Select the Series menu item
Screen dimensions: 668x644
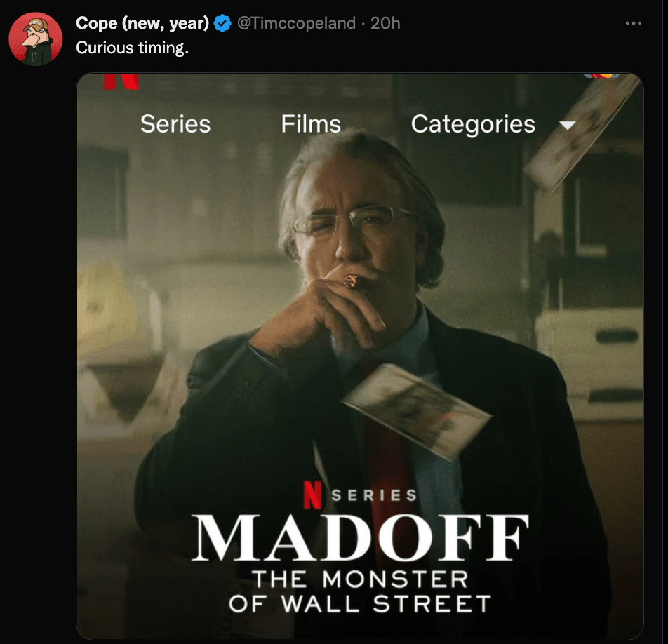[175, 124]
